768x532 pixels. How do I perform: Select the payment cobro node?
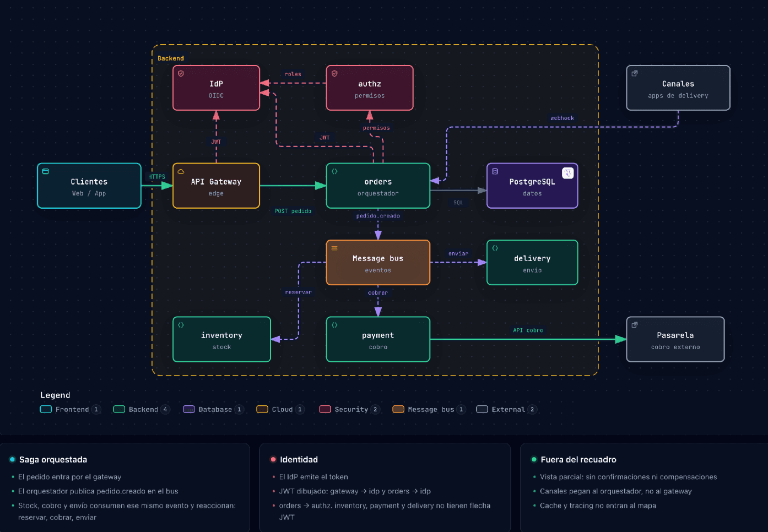click(x=378, y=339)
